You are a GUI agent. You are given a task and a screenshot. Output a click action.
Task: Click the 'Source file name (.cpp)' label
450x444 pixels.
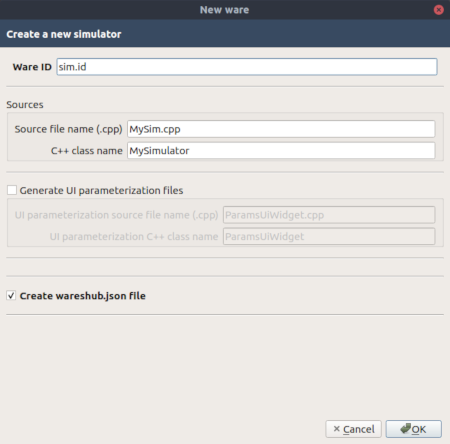tap(68, 129)
